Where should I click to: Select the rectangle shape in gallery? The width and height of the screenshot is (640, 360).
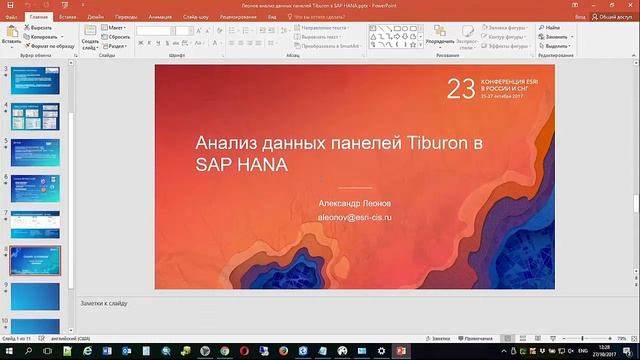click(397, 29)
